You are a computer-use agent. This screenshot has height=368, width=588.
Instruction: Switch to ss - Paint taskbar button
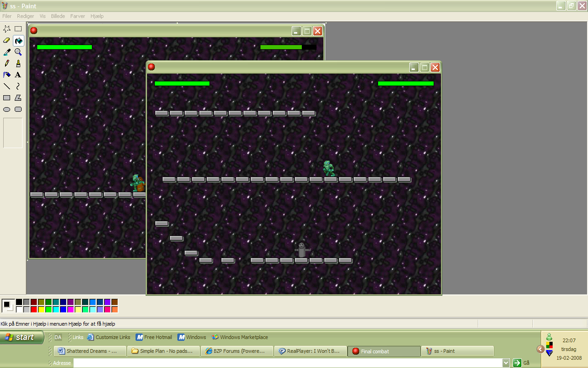(458, 351)
